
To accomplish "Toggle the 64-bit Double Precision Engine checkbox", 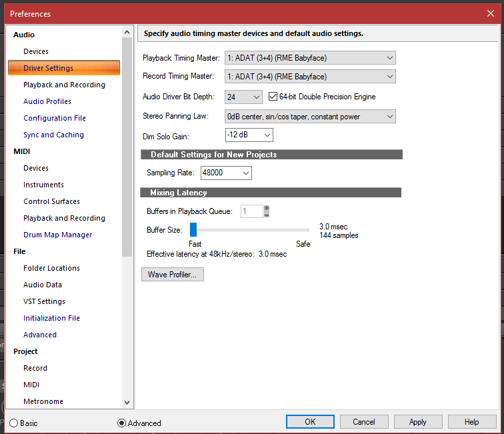I will pyautogui.click(x=273, y=97).
